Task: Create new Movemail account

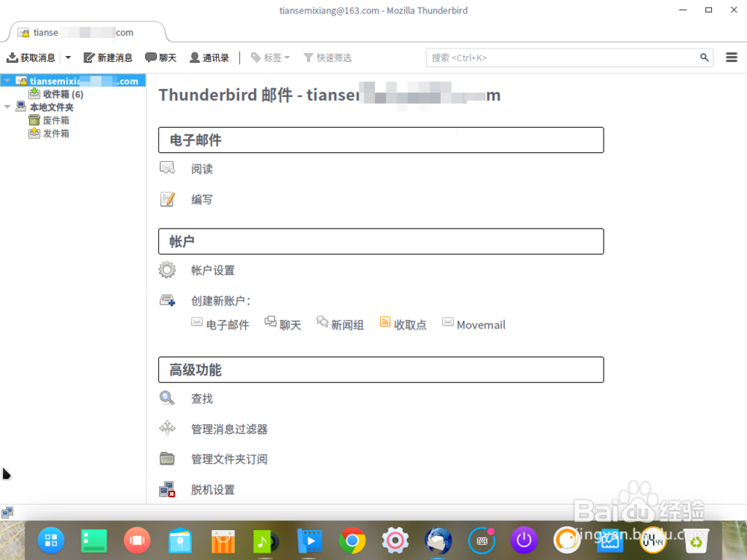Action: click(x=474, y=325)
